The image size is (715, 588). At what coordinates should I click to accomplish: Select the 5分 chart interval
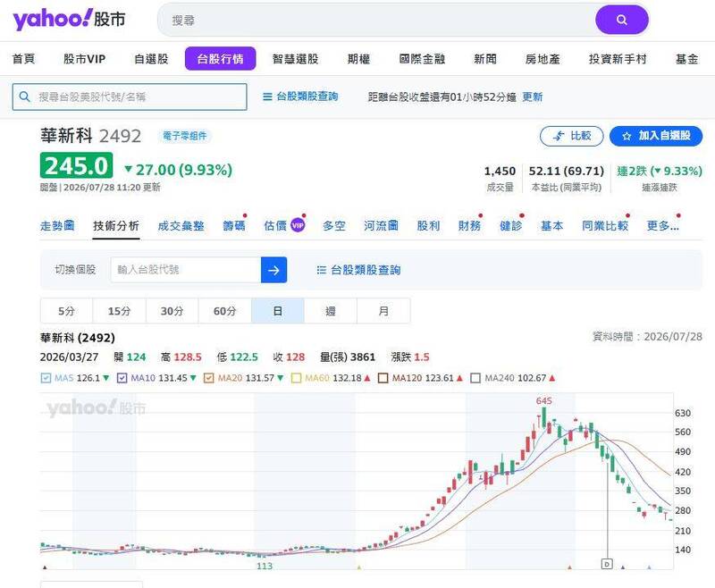[x=66, y=311]
